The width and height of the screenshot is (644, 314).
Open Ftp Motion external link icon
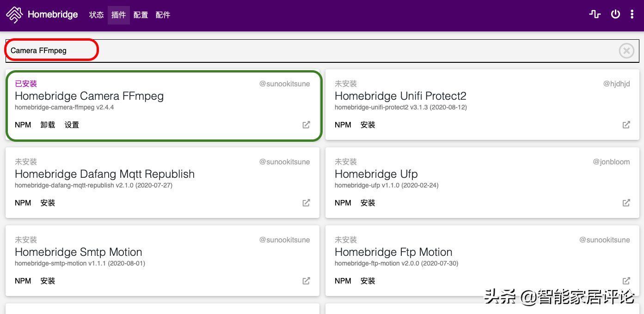pyautogui.click(x=626, y=281)
